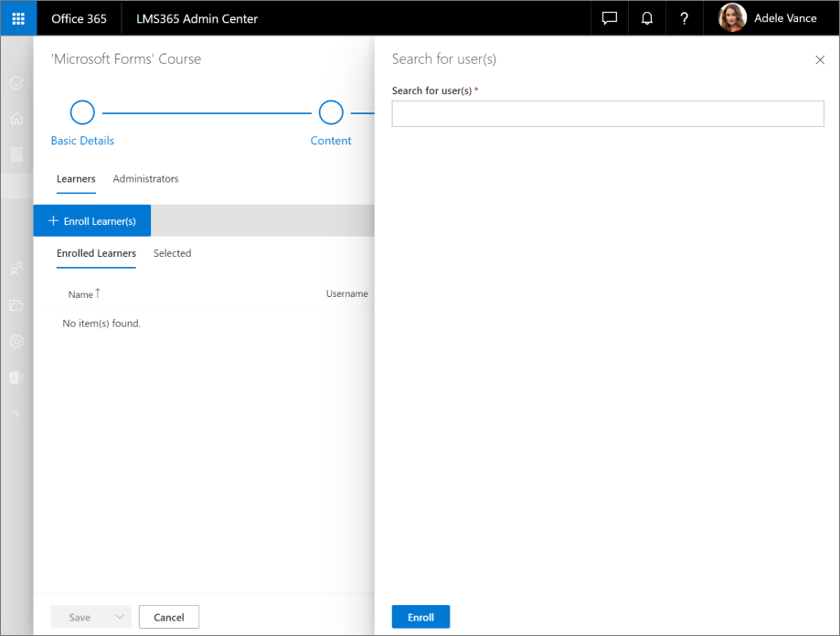Focus the Search for user(s) field
This screenshot has width=840, height=636.
tap(607, 114)
